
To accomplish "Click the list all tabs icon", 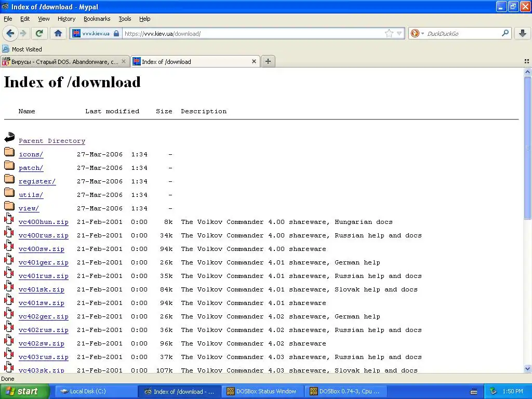I will (x=527, y=61).
